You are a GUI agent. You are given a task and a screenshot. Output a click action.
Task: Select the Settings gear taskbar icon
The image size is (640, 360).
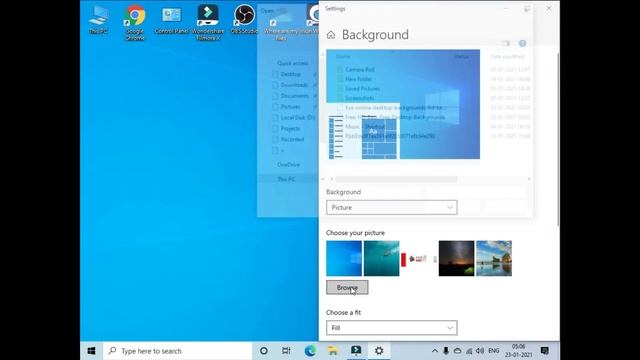pos(379,351)
